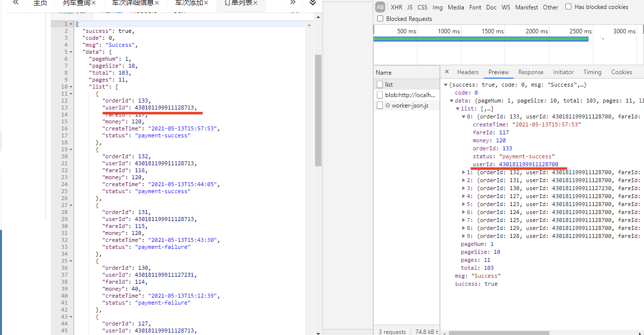Filter requests by XHR
The image size is (644, 335).
point(396,7)
